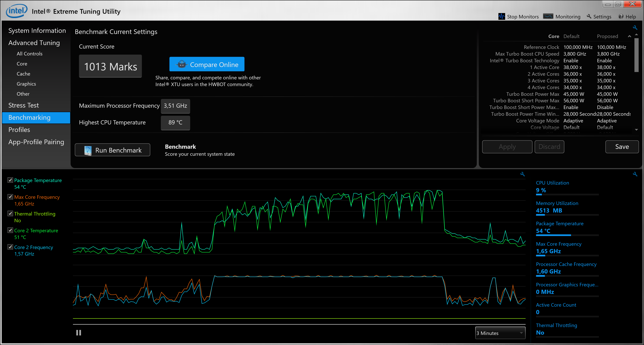Open wrench options for the monitor values panel
This screenshot has height=345, width=644.
pos(635,174)
